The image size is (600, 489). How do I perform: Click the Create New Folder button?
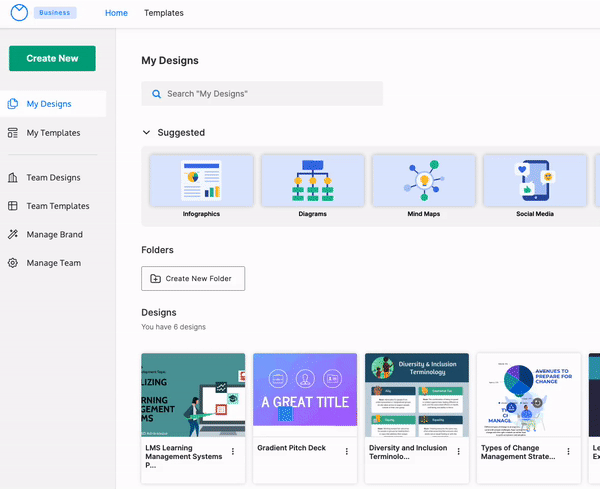tap(193, 279)
